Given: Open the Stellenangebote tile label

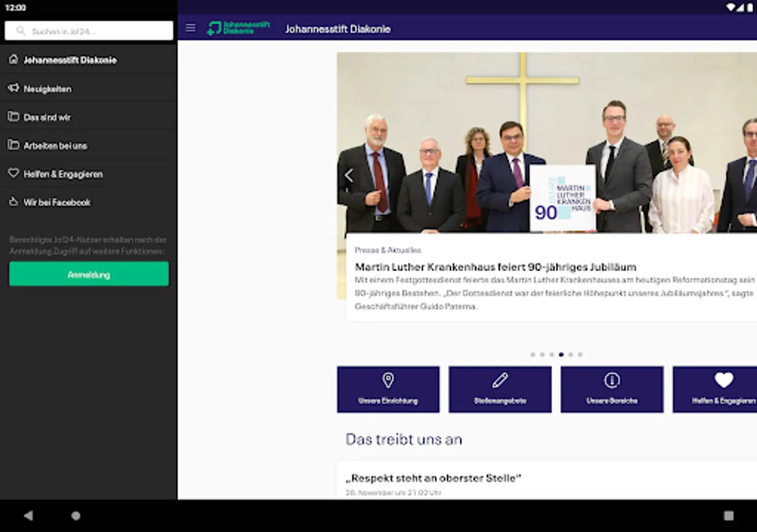Looking at the screenshot, I should pos(500,401).
